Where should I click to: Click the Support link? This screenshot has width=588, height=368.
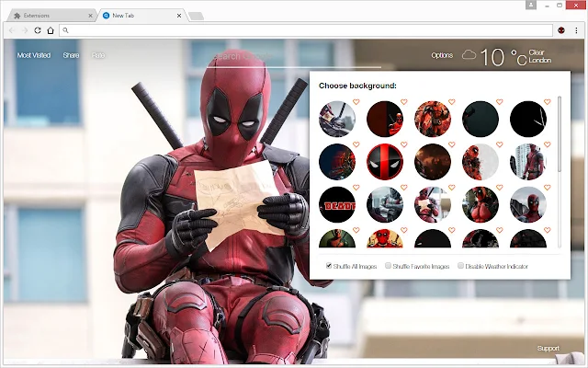point(548,348)
